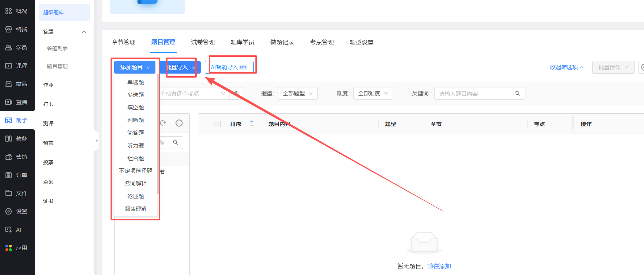The width and height of the screenshot is (644, 275).
Task: Open the 全部题型 question type dropdown
Action: point(298,94)
